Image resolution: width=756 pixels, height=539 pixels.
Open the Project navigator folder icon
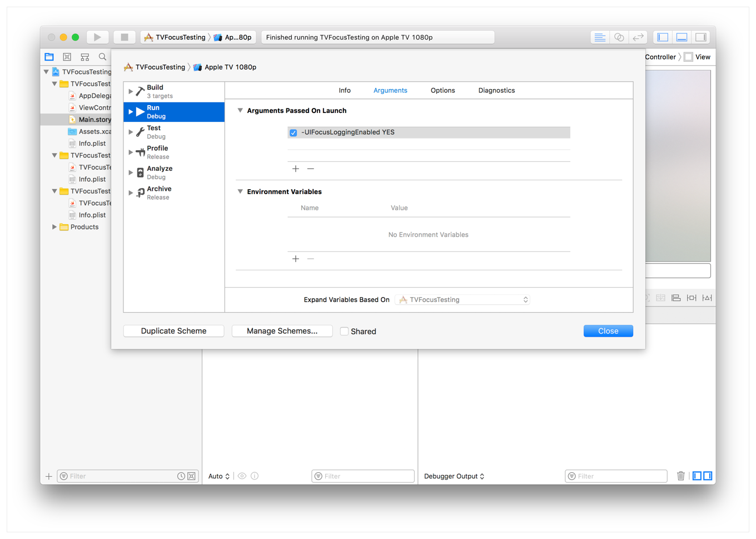[x=49, y=57]
